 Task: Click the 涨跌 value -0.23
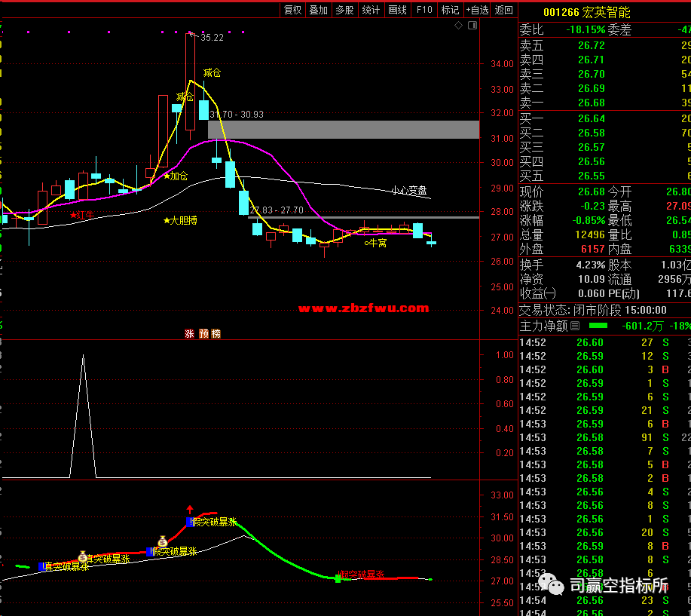tap(592, 206)
